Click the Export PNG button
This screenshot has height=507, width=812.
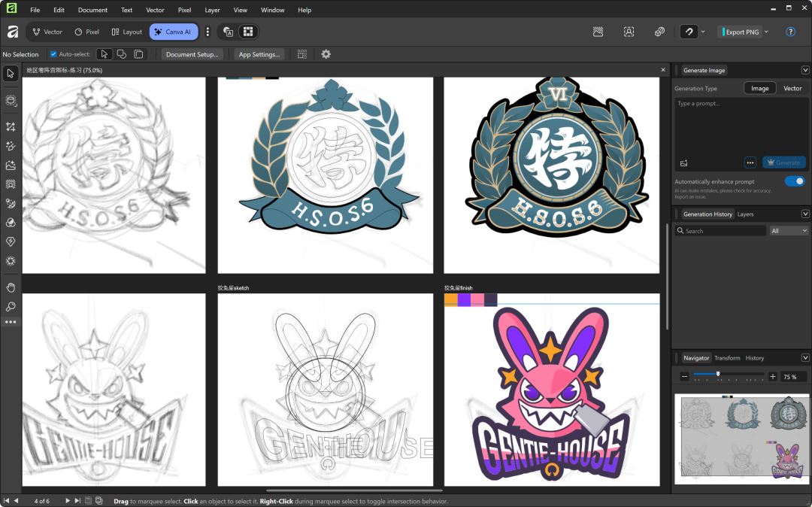pos(741,32)
